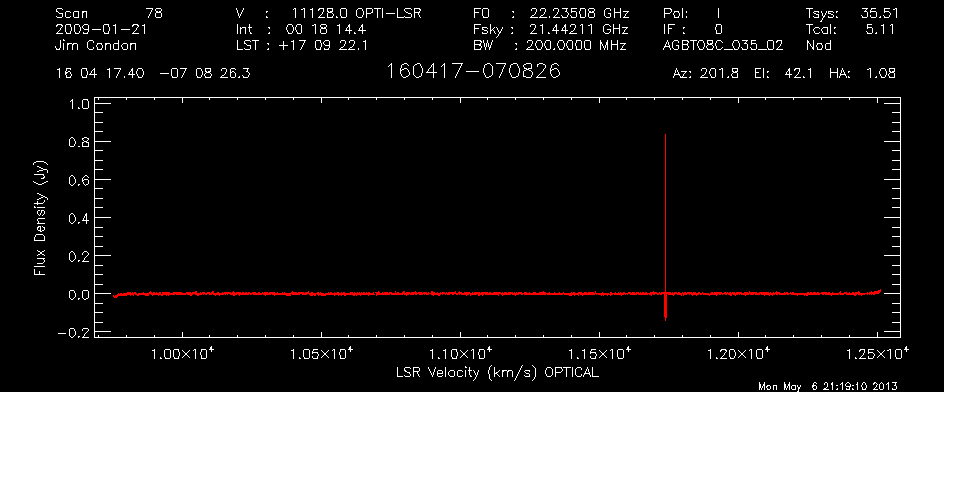Select coordinates 16 04 17.40 -07 08 26.3
Image resolution: width=962 pixels, height=490 pixels.
point(153,73)
